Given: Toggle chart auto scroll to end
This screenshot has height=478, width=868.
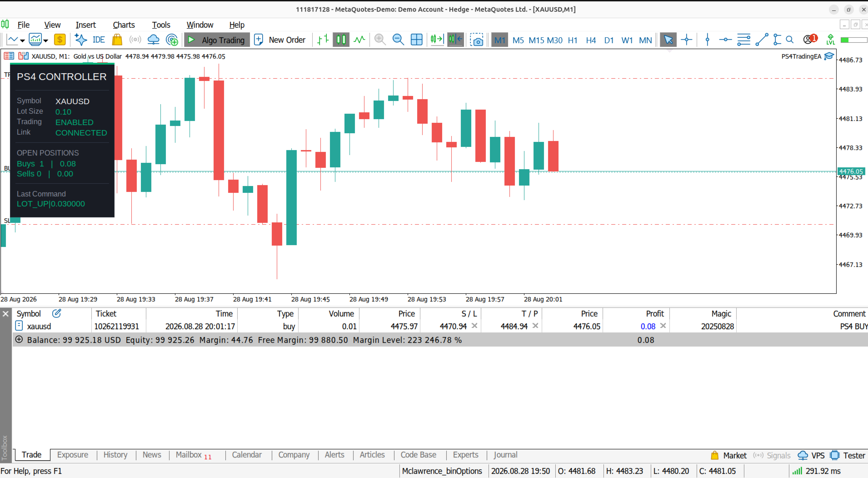Looking at the screenshot, I should (x=437, y=40).
